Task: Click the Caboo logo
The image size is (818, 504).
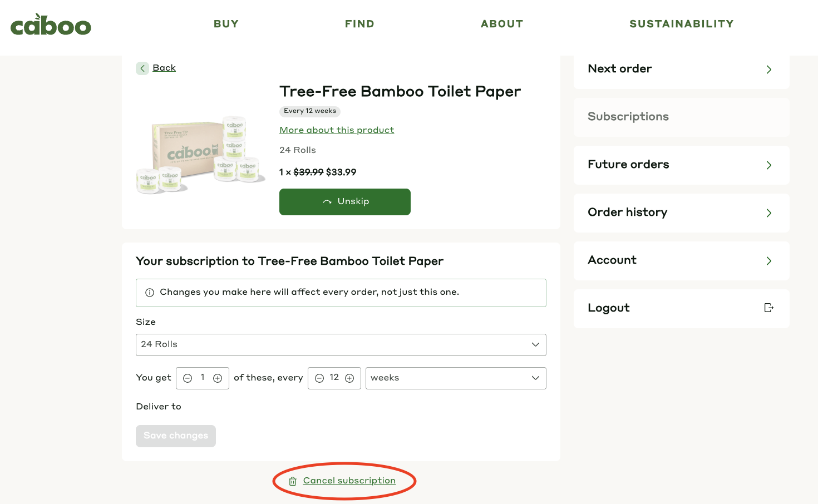Action: pyautogui.click(x=51, y=25)
